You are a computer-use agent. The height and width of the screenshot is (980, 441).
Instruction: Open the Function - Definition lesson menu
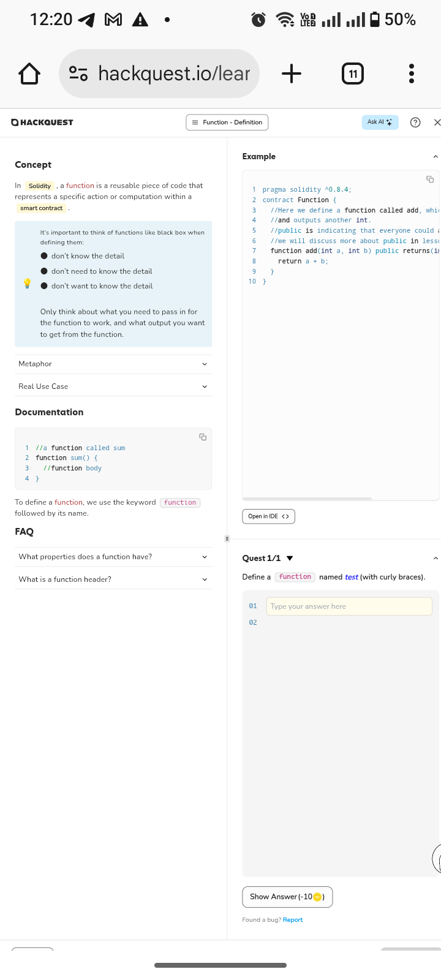(227, 123)
